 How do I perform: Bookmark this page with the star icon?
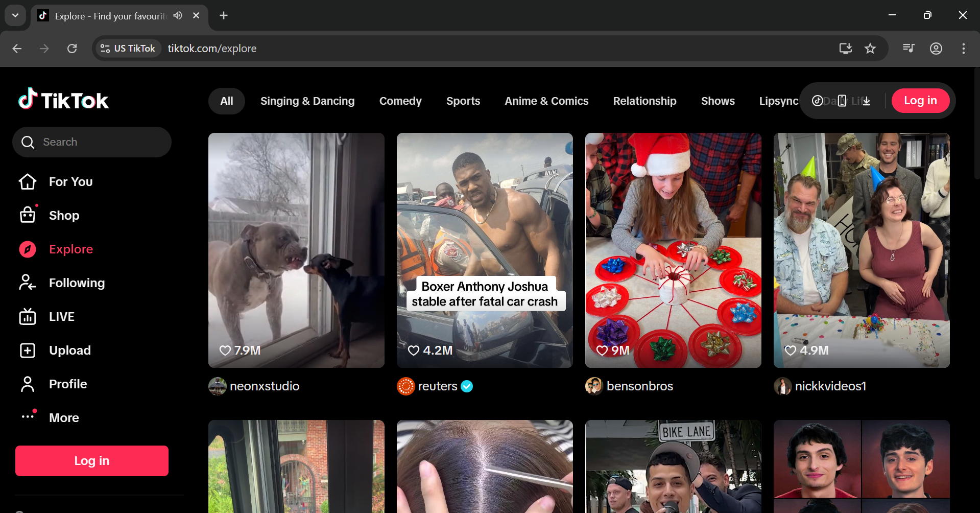pos(870,49)
